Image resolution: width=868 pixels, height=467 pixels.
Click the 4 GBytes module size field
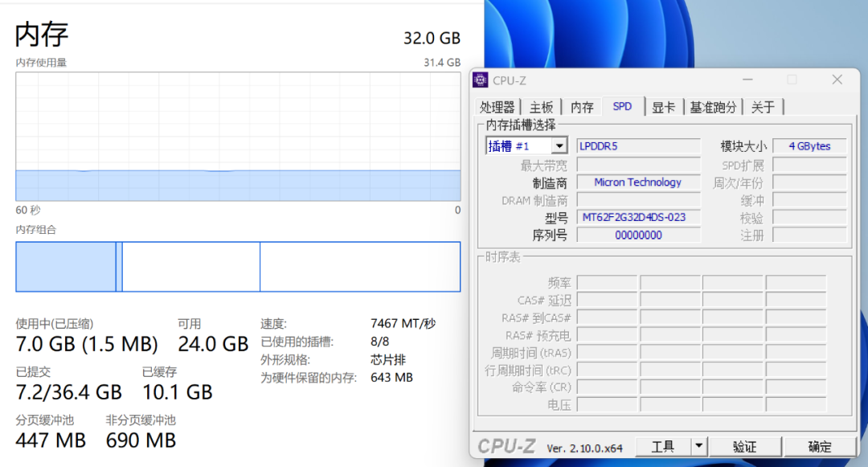click(x=809, y=146)
